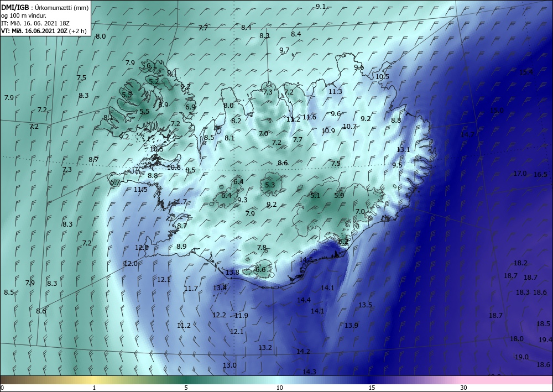Click the 18.0 value on the map
Screen dimensions: 553x392
coord(517,339)
